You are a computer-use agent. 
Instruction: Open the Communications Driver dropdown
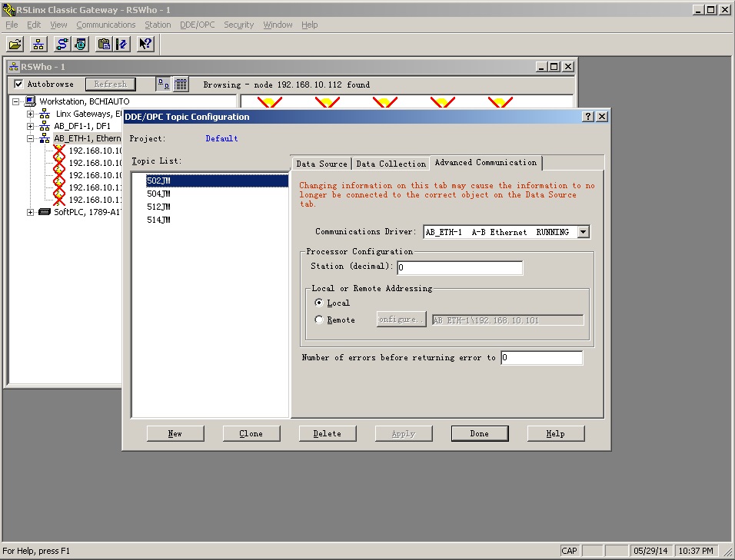click(x=583, y=232)
